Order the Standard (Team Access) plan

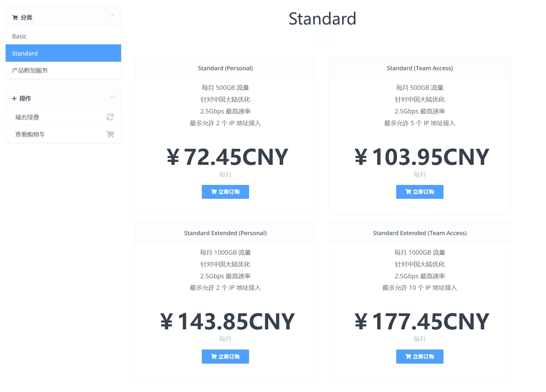point(420,192)
